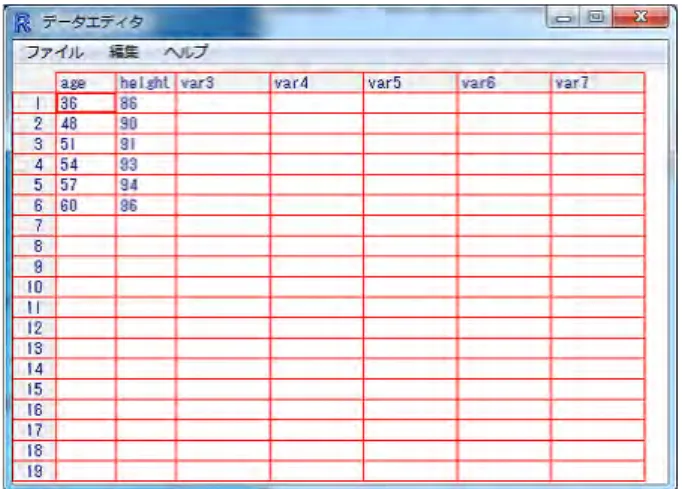Click row header number 4

35,164
